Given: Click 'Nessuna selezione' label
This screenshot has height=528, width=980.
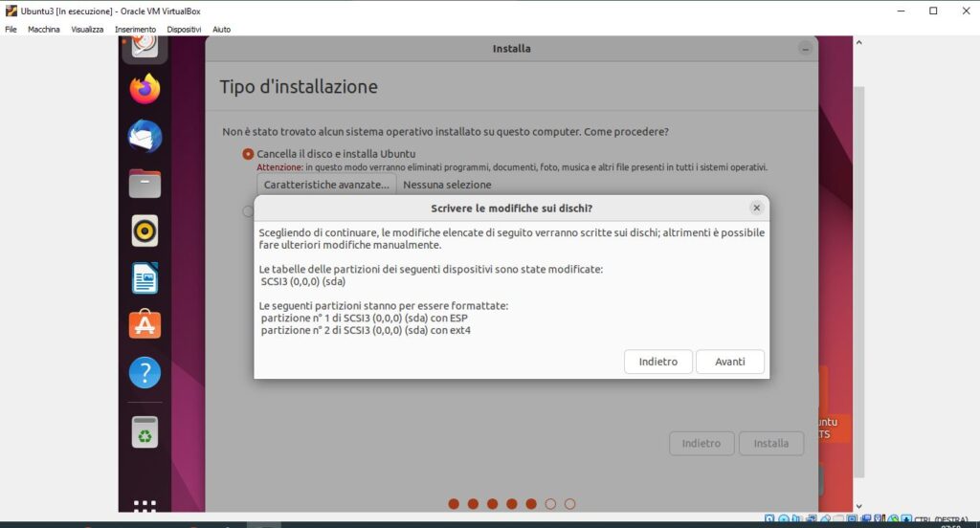Looking at the screenshot, I should point(447,185).
